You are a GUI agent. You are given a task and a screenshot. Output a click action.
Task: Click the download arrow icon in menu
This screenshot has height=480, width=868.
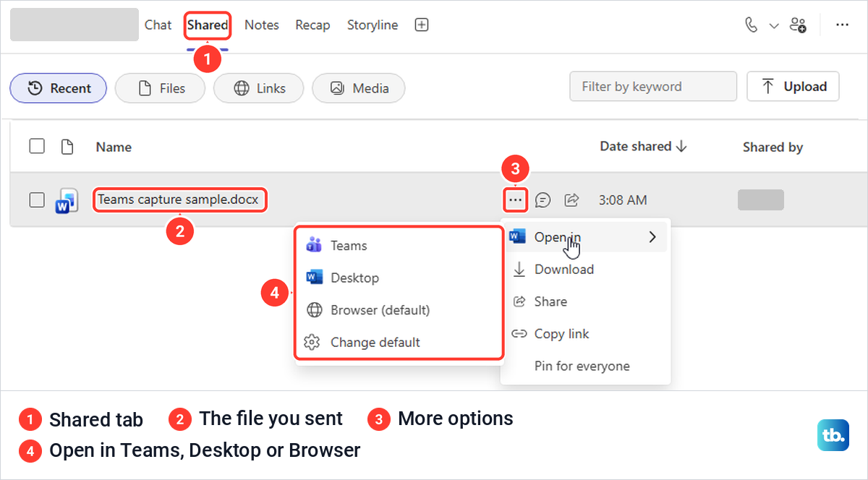(x=519, y=270)
